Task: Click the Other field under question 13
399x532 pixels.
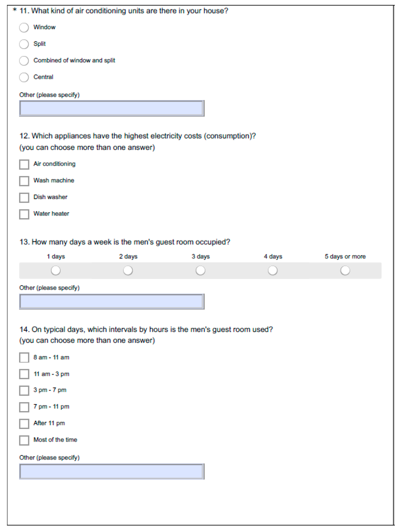Action: pos(112,301)
